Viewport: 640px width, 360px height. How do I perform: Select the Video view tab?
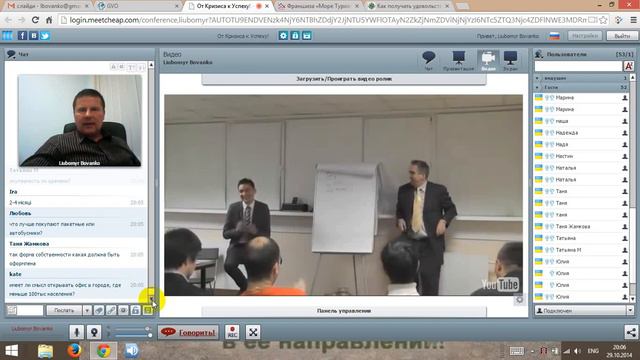coord(488,61)
